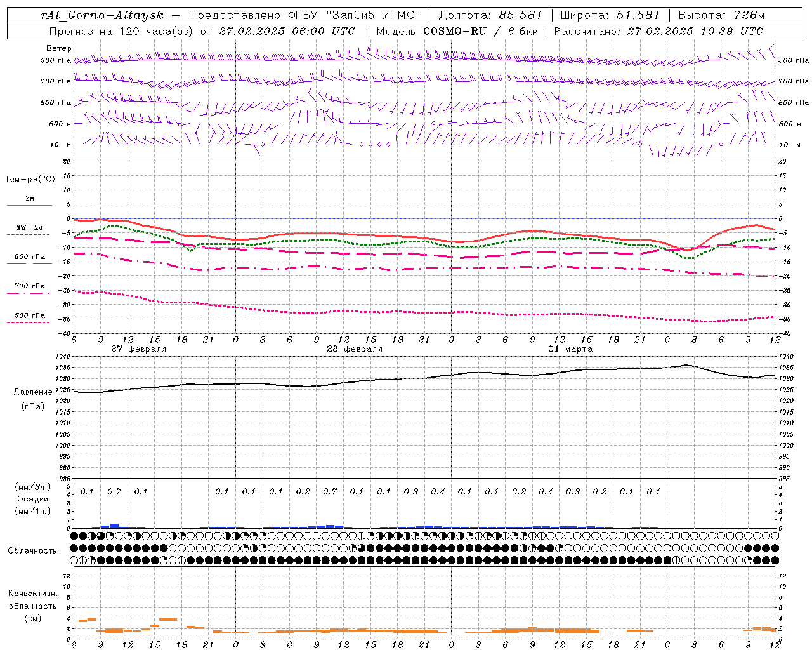Click the (км) unit label under облачность
This screenshot has width=812, height=650.
pos(32,618)
